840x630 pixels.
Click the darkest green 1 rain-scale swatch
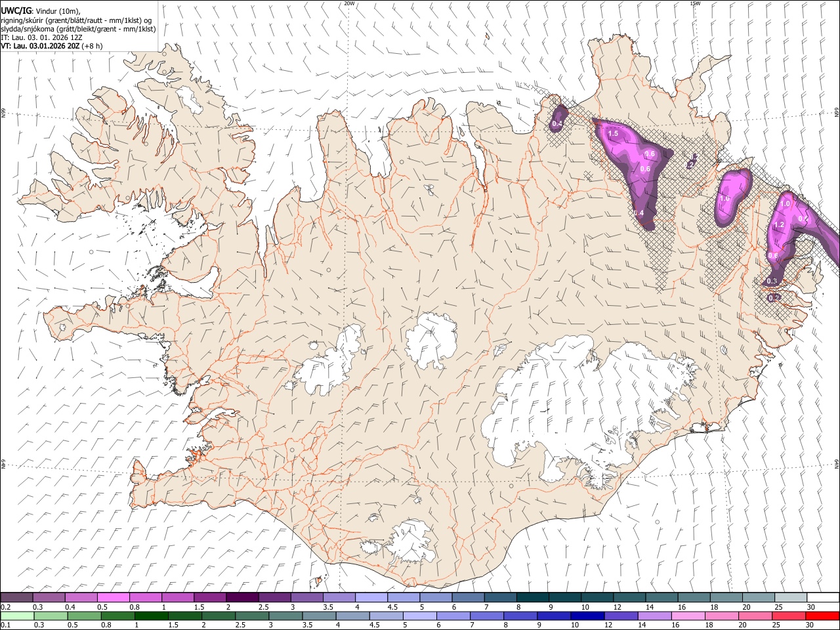152,616
